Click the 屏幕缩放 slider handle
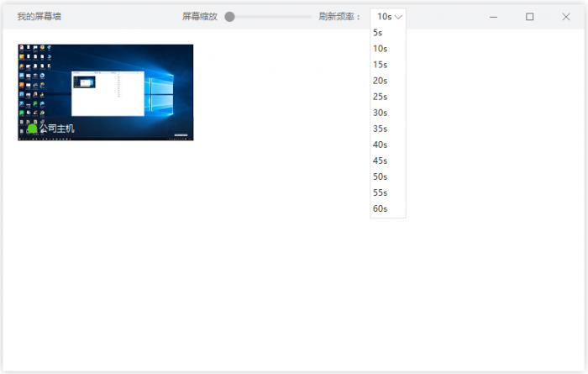The height and width of the screenshot is (374, 588). tap(230, 17)
